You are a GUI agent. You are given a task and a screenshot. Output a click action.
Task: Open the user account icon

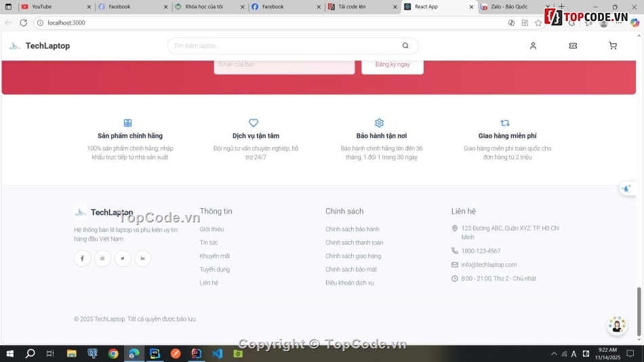coord(533,45)
